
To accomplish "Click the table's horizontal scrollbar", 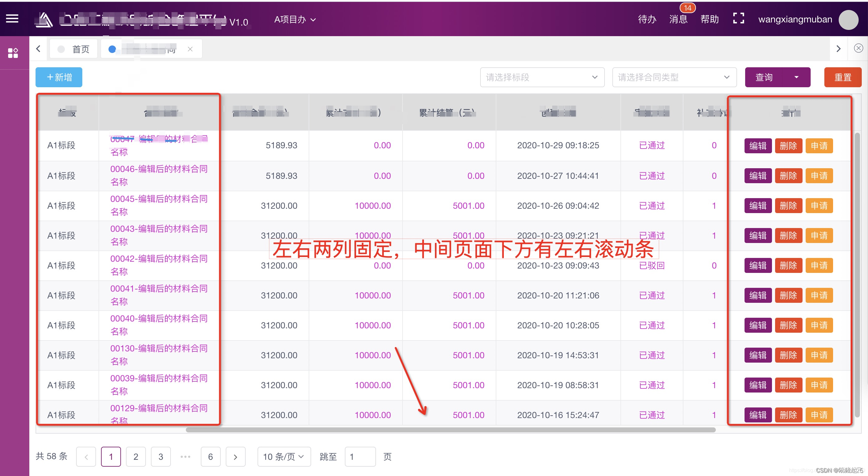I will [x=450, y=430].
